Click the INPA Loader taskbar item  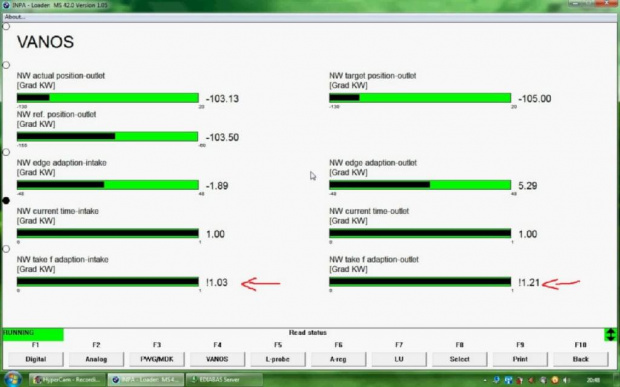coord(146,379)
